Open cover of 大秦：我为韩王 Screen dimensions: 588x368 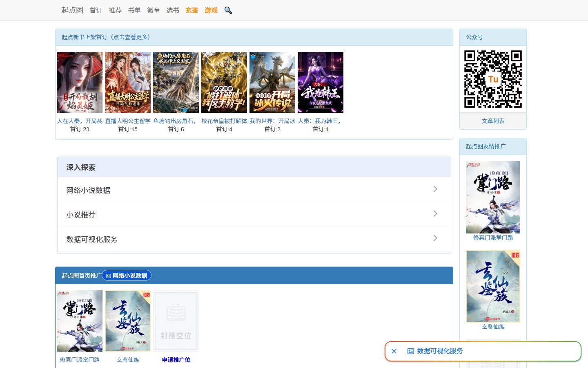321,82
